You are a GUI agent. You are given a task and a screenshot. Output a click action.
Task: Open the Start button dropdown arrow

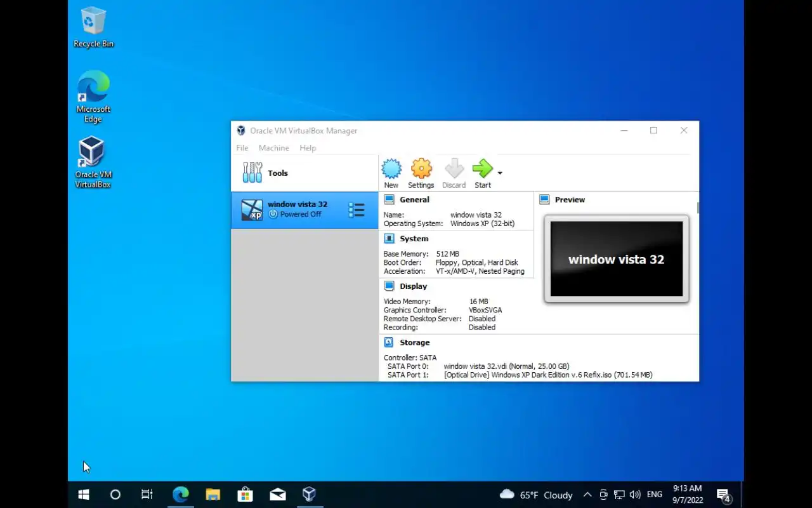pyautogui.click(x=500, y=173)
